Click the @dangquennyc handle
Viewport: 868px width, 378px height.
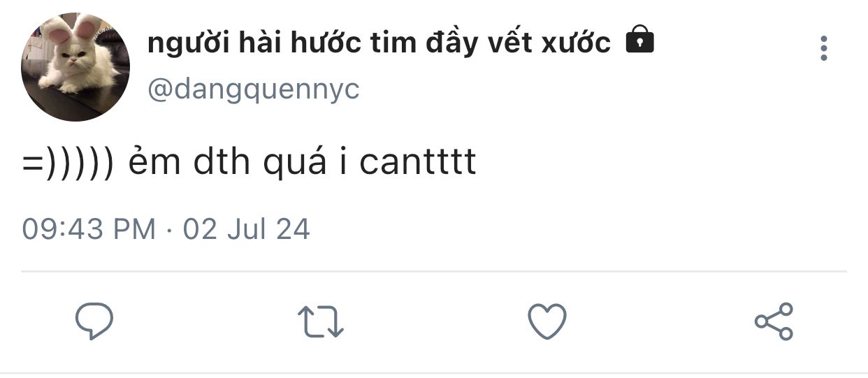[254, 89]
